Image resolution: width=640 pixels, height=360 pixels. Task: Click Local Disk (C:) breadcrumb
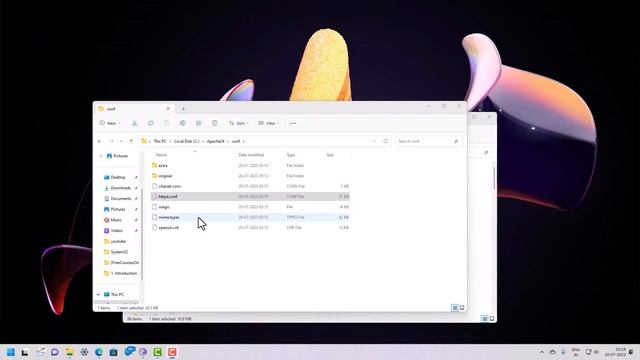pyautogui.click(x=187, y=141)
